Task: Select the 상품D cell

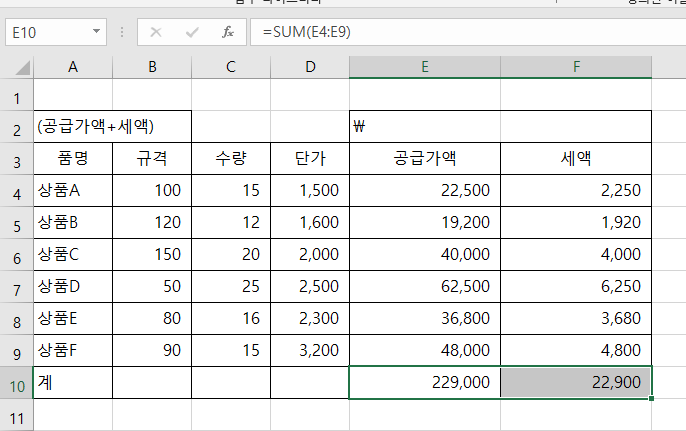Action: [73, 286]
